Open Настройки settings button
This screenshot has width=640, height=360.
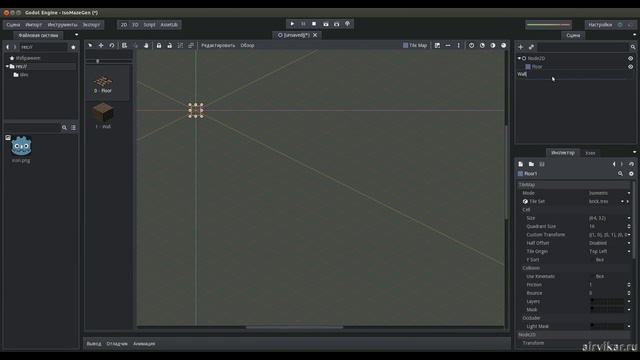point(600,25)
